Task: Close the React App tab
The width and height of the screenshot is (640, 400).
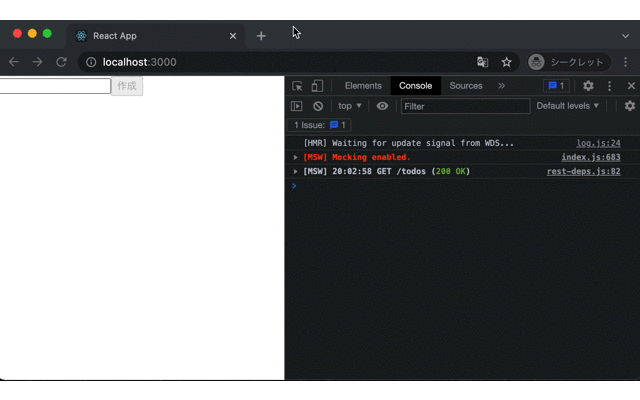Action: click(x=233, y=36)
